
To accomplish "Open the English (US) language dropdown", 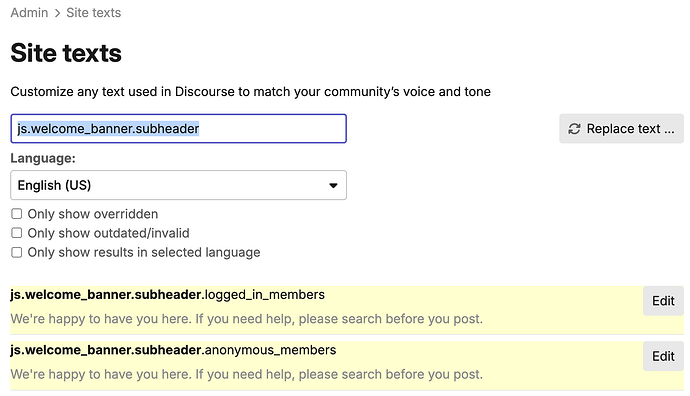I will pos(179,185).
